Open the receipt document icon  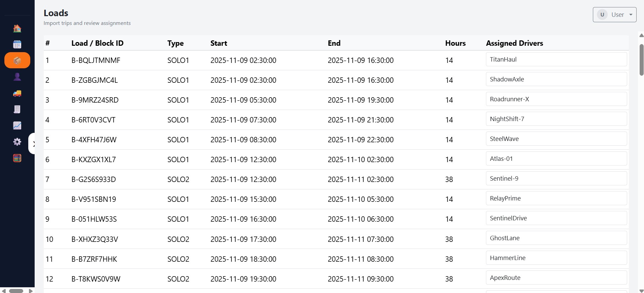(17, 109)
